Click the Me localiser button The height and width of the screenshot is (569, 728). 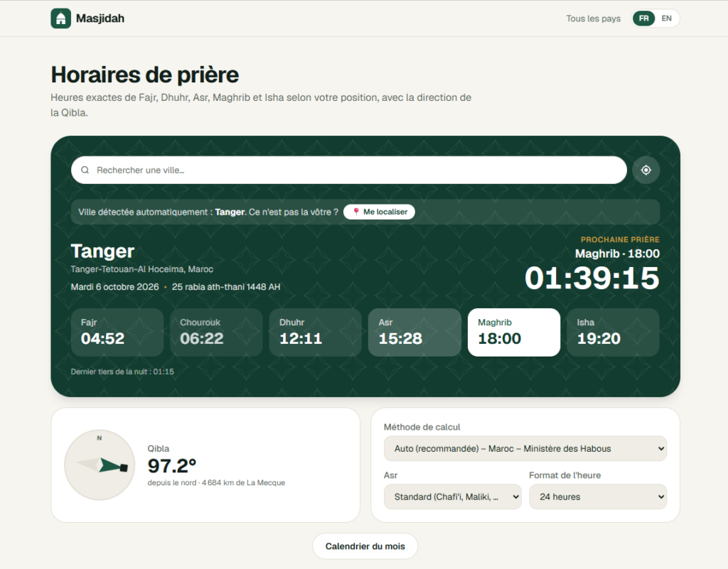pos(380,212)
